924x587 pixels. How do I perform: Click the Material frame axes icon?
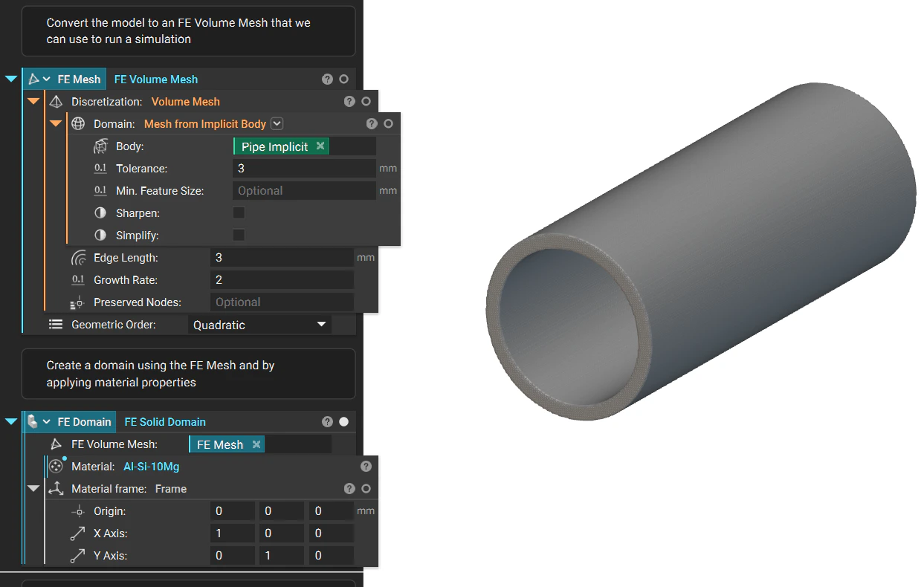(56, 488)
